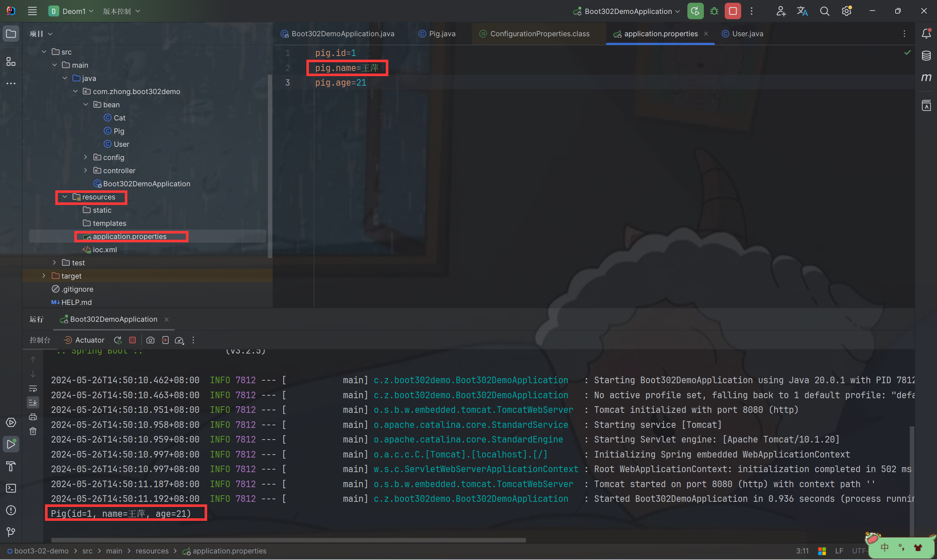Open the Notifications bell
The height and width of the screenshot is (560, 937).
926,34
